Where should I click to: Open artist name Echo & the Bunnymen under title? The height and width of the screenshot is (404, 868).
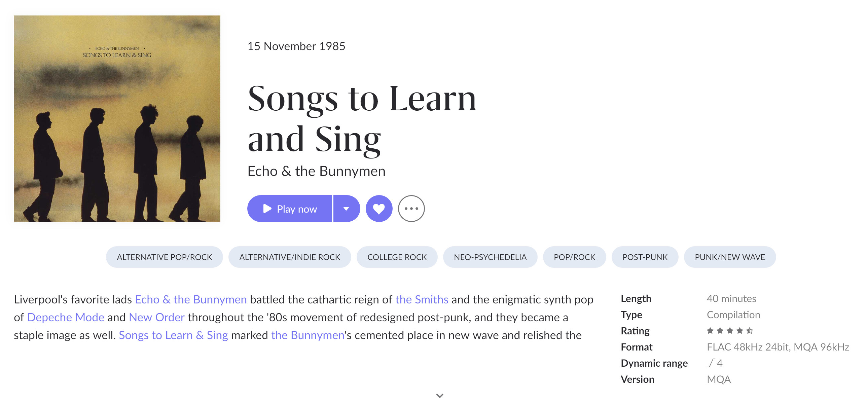click(x=316, y=171)
